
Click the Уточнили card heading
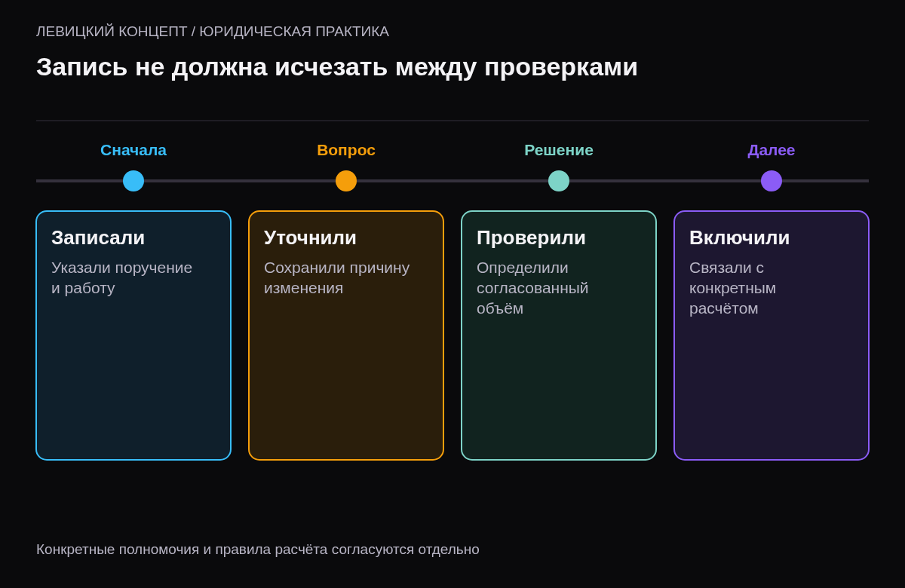(310, 237)
